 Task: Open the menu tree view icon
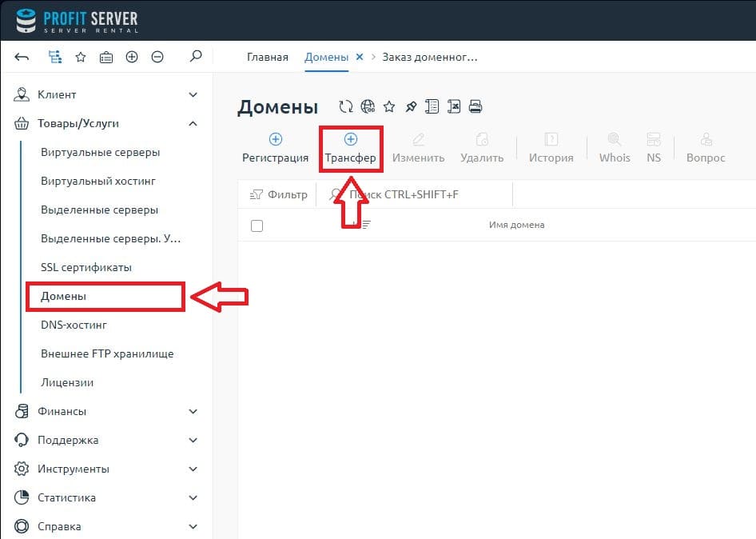coord(55,57)
